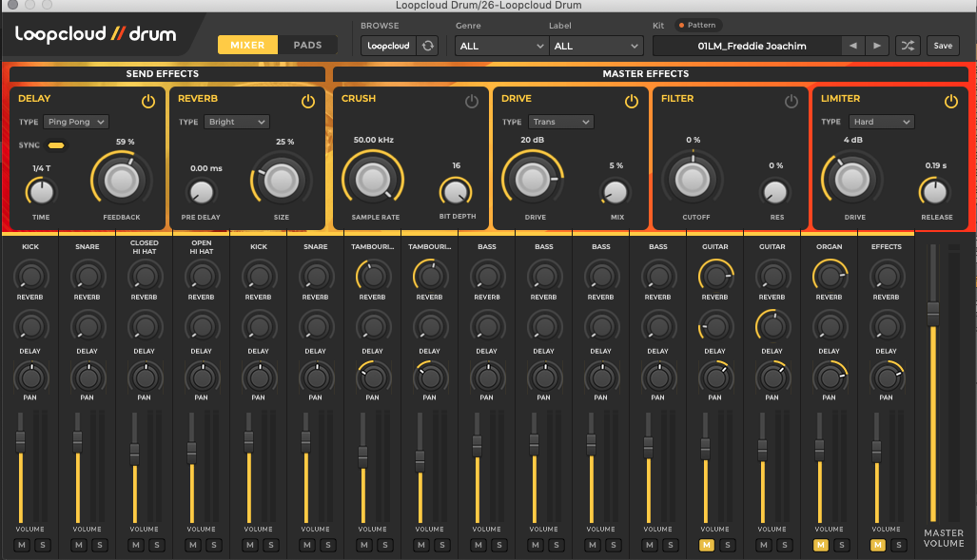This screenshot has height=560, width=977.
Task: Click the Master Volume fader
Action: tap(932, 314)
